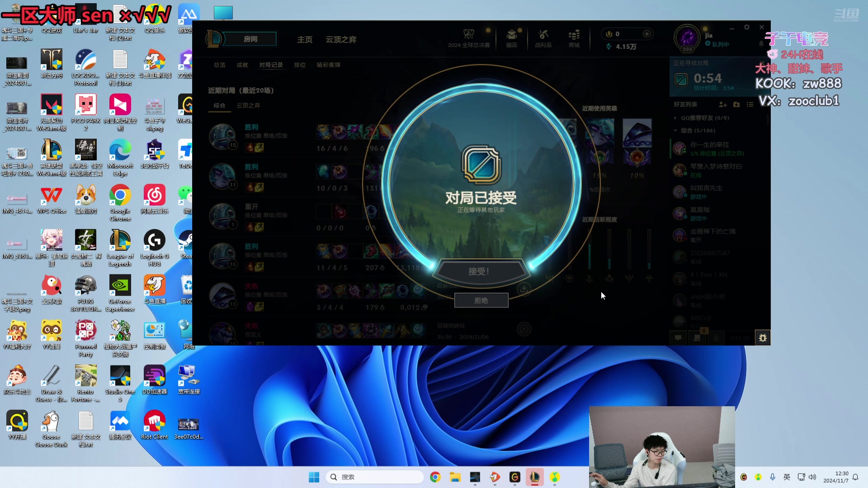The image size is (868, 488).
Task: Click the plus button beside the RP balance
Action: click(x=647, y=34)
